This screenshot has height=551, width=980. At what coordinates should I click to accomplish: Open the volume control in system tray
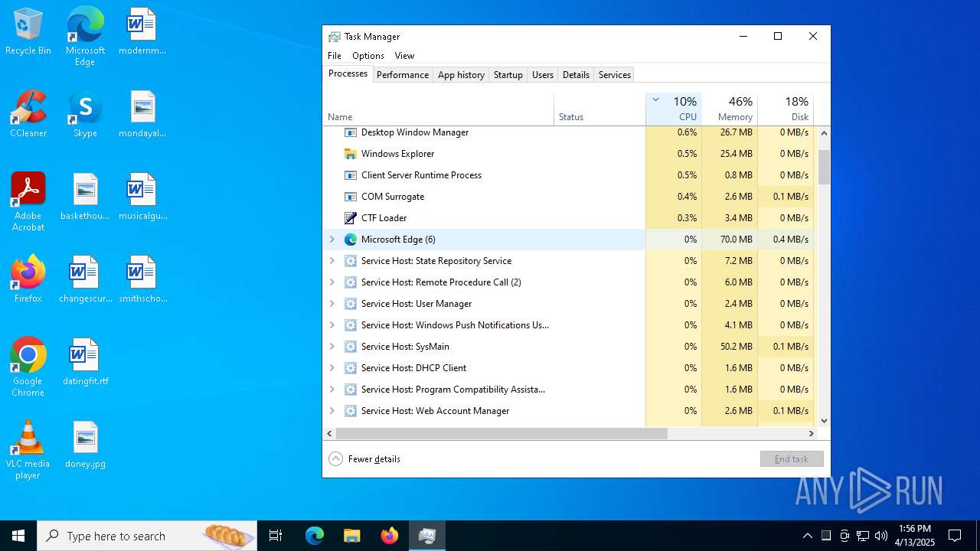coord(881,536)
